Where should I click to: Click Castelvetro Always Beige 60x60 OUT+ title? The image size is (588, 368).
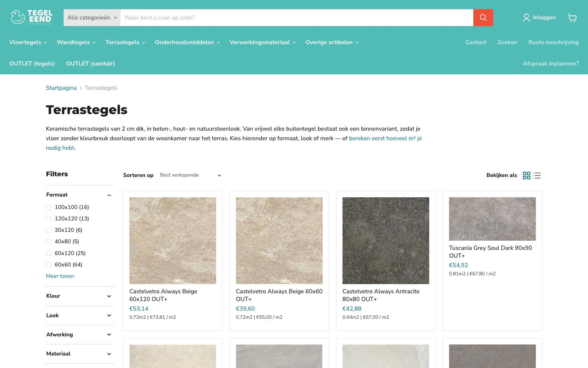(x=279, y=295)
